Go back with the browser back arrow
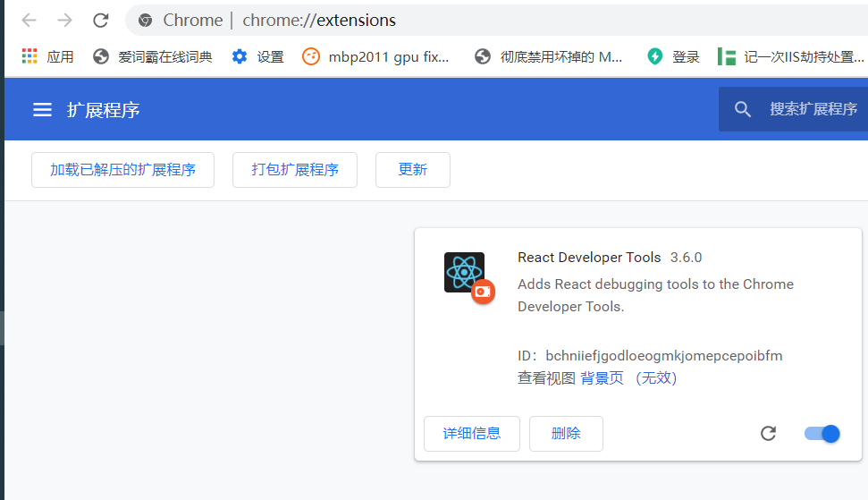The image size is (868, 500). [x=29, y=21]
